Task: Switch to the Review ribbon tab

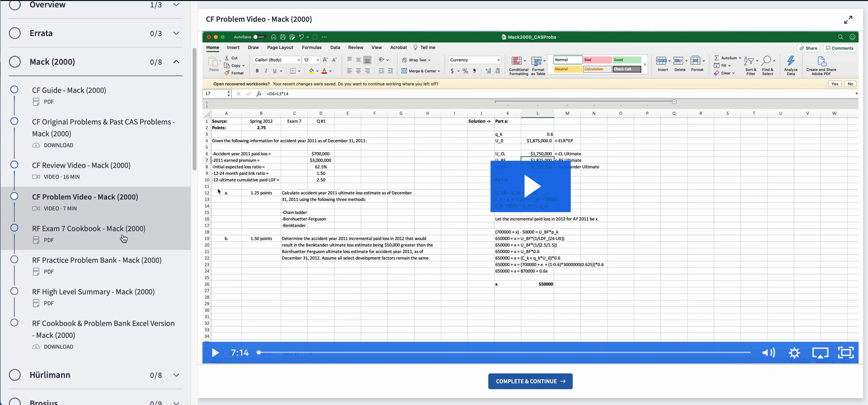Action: tap(355, 47)
